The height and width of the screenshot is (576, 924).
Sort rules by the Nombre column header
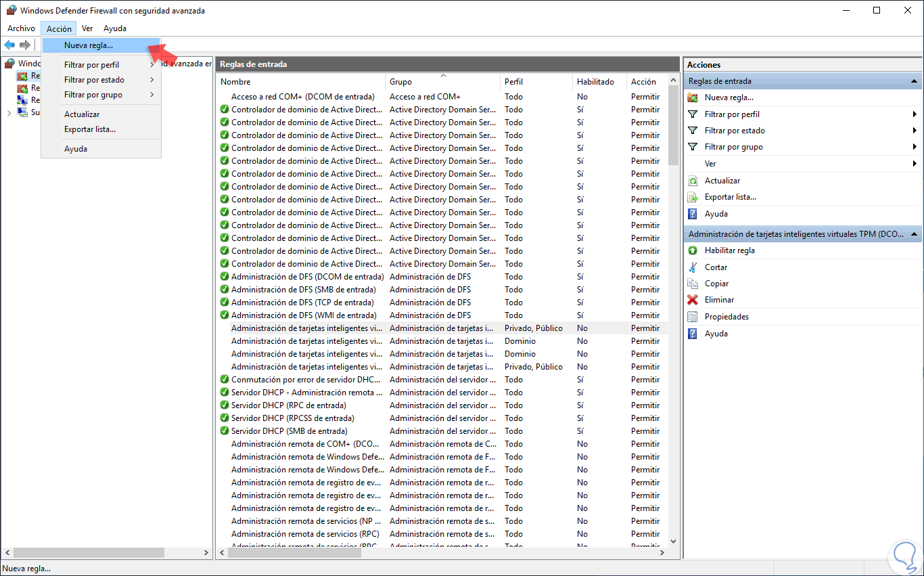(301, 82)
